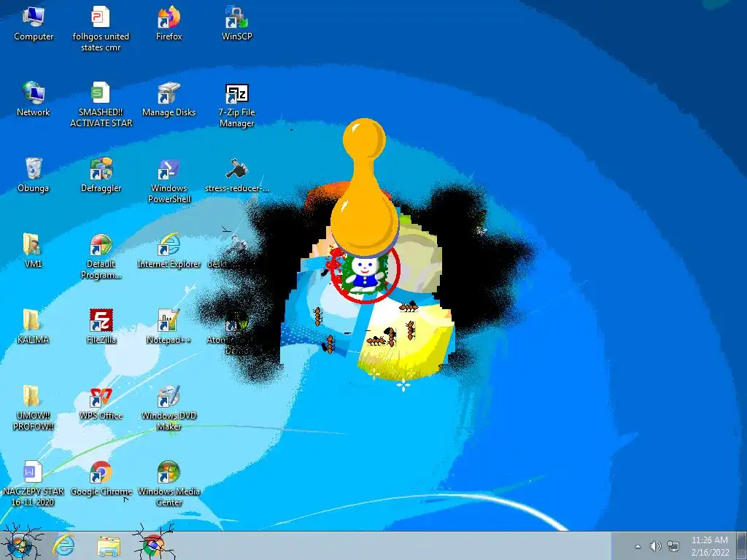Select the FileZilla shortcut
747x560 pixels.
pyautogui.click(x=101, y=327)
